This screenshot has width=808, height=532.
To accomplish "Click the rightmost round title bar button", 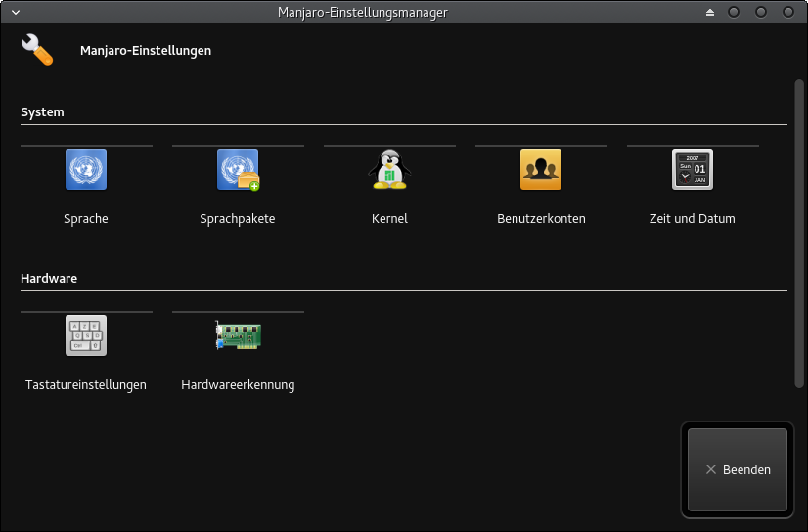I will pos(788,12).
